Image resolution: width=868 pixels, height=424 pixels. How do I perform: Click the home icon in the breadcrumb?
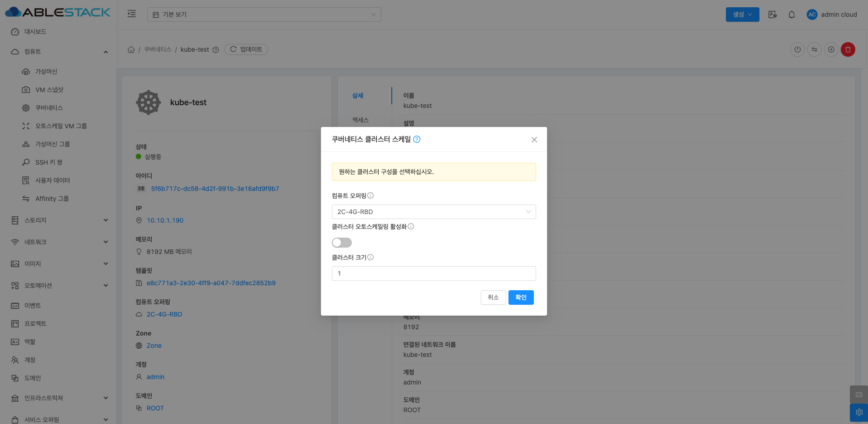131,49
